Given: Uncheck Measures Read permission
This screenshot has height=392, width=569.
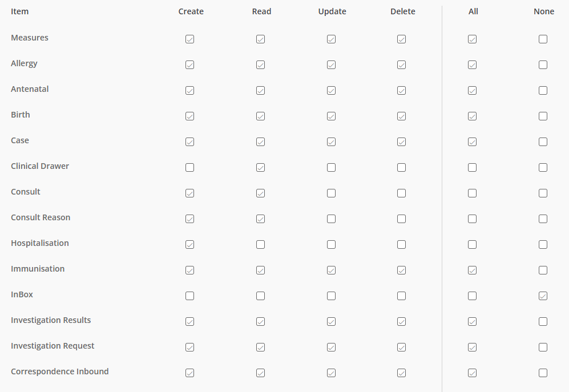Looking at the screenshot, I should pyautogui.click(x=261, y=39).
